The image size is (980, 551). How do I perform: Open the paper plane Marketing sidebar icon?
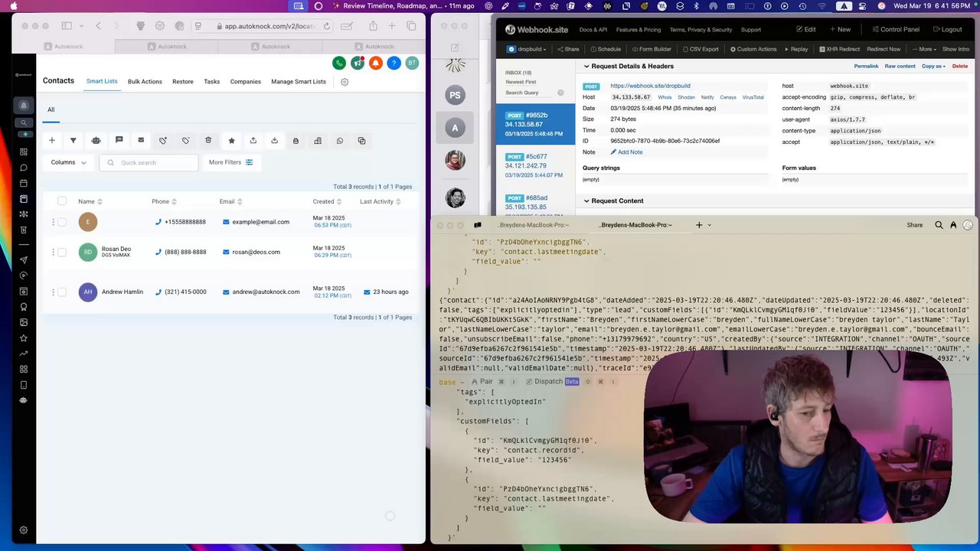pos(24,260)
